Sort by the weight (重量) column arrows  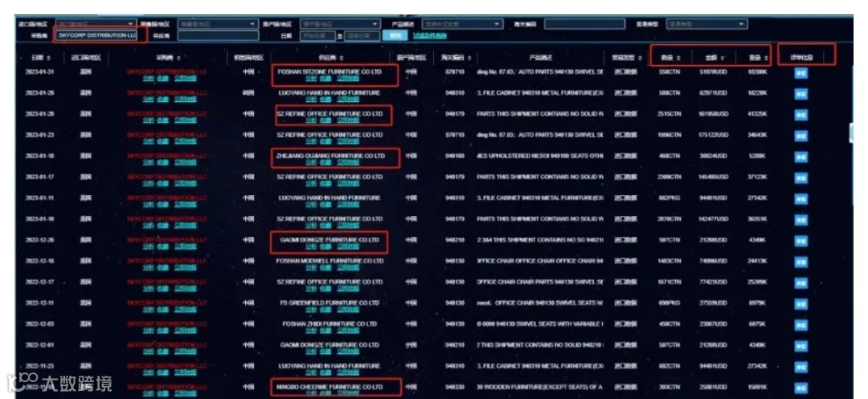[x=766, y=58]
